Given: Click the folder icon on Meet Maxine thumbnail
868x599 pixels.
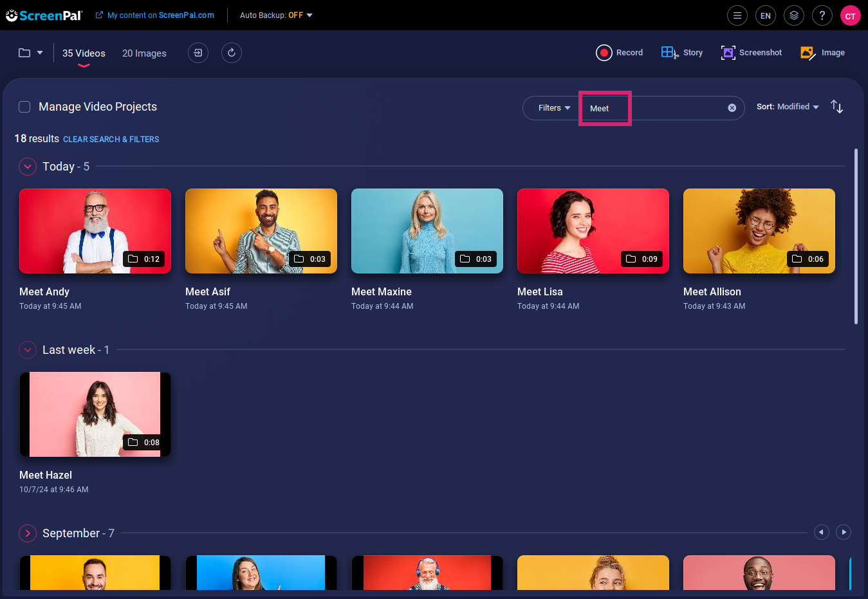Looking at the screenshot, I should pos(465,259).
